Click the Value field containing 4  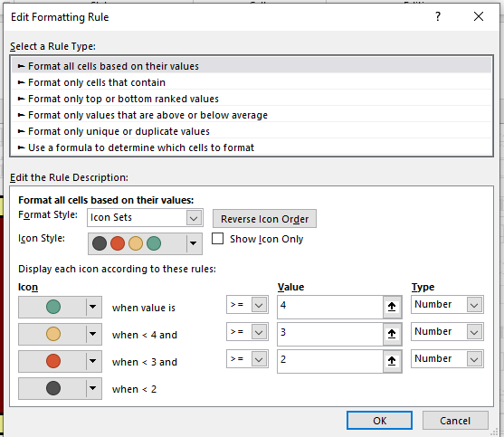pyautogui.click(x=329, y=307)
